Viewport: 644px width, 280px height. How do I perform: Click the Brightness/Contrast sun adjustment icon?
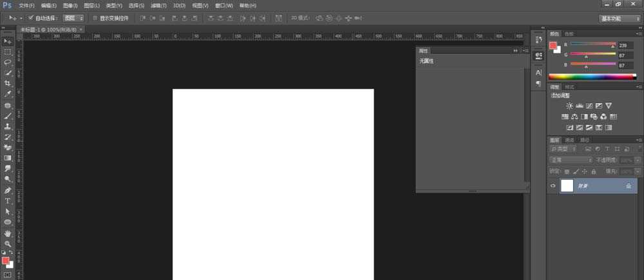[569, 106]
